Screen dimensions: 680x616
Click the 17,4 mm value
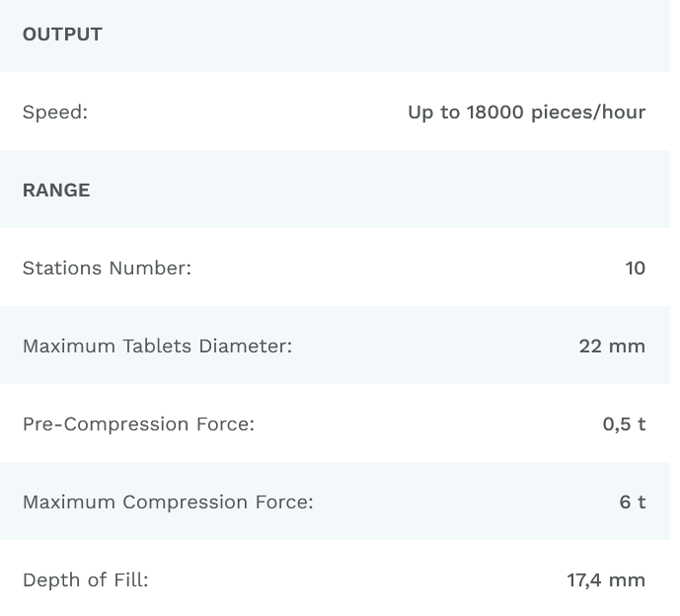(606, 580)
